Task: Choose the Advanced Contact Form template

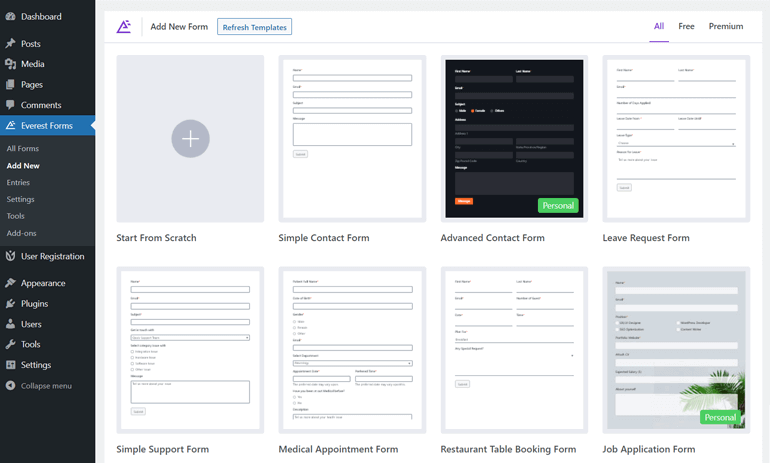Action: [x=513, y=138]
